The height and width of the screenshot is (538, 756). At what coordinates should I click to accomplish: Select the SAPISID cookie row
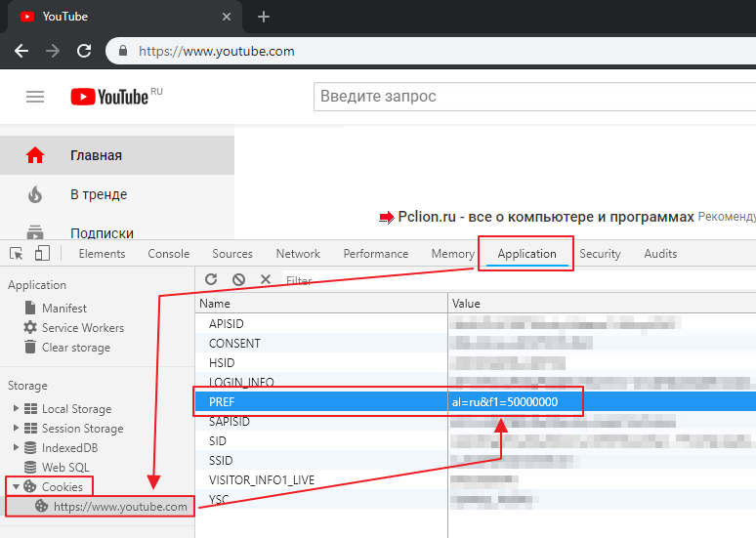[x=476, y=422]
